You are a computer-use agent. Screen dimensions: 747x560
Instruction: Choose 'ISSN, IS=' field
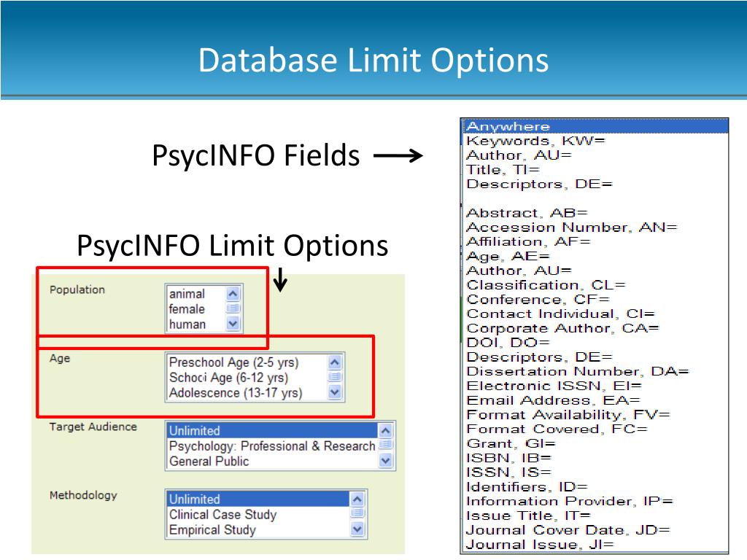point(508,472)
